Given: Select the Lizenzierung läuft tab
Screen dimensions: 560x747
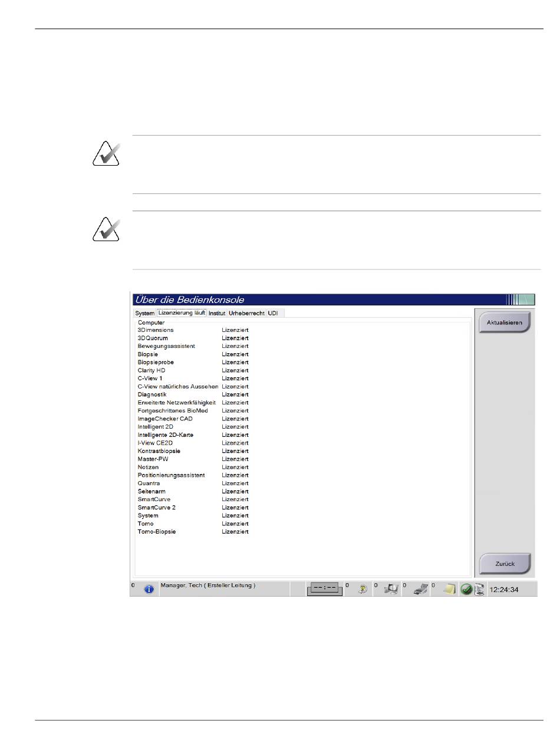Looking at the screenshot, I should click(x=182, y=313).
